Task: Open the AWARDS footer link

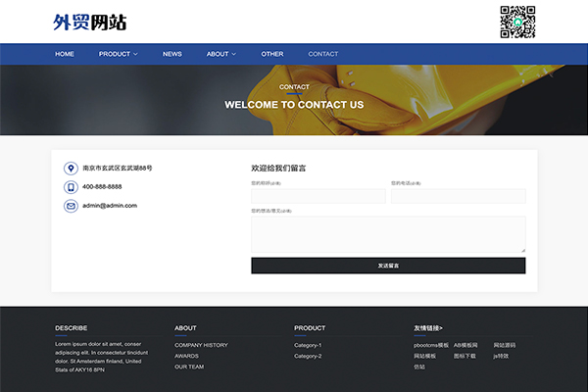Action: [x=186, y=356]
